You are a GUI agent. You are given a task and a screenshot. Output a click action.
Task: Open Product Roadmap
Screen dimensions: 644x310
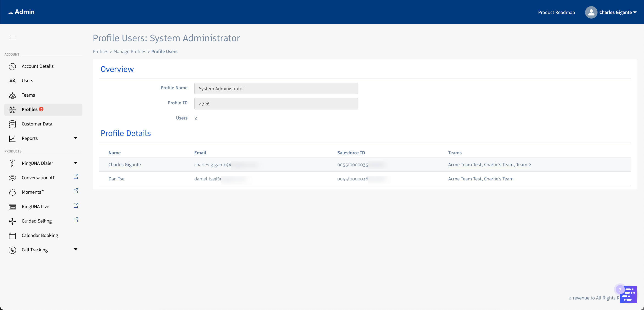(556, 12)
